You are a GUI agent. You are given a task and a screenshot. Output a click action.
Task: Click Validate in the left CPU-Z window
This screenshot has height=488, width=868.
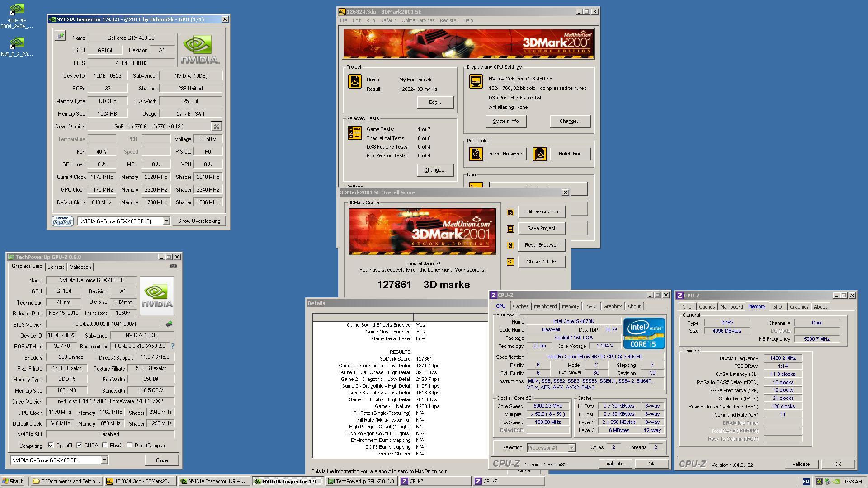pos(615,464)
